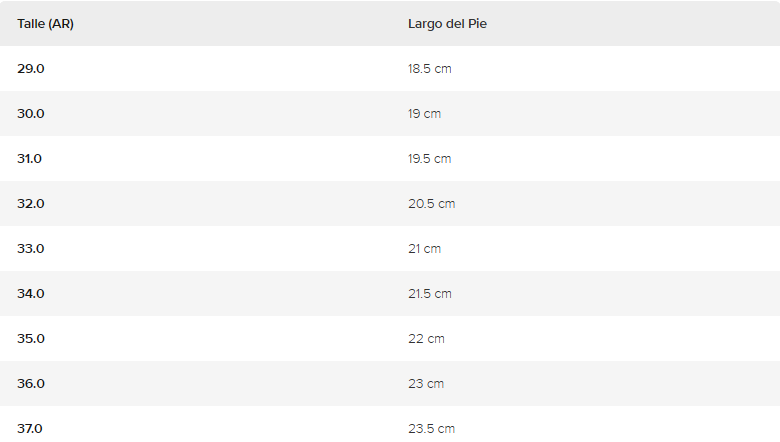Click the 18.5 cm foot length

click(x=430, y=68)
